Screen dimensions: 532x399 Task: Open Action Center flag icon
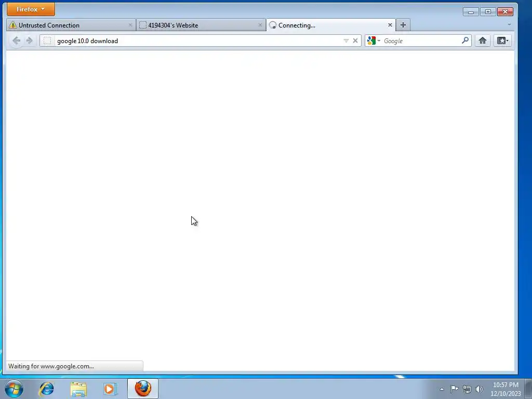[454, 389]
